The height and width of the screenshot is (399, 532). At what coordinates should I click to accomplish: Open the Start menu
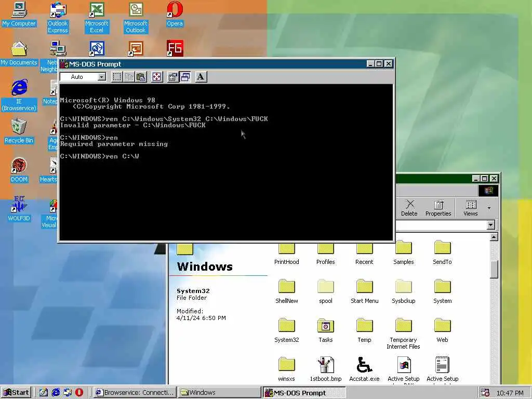[x=16, y=393]
